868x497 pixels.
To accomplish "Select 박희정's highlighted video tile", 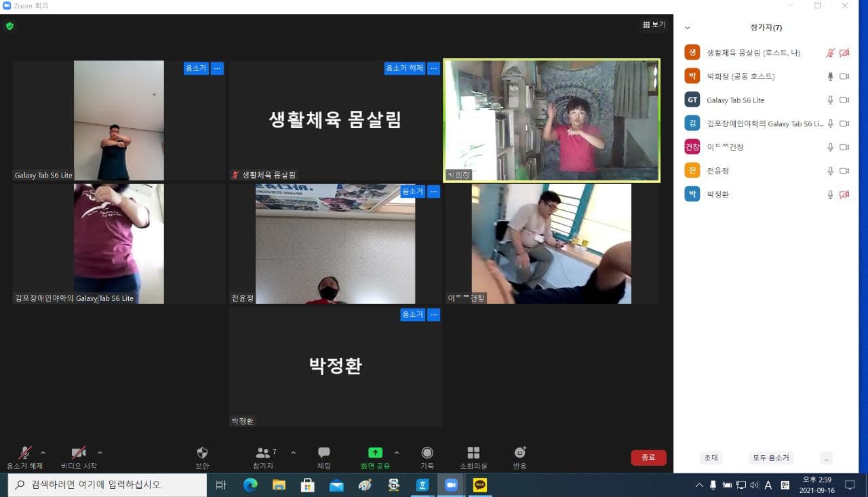I will point(551,121).
